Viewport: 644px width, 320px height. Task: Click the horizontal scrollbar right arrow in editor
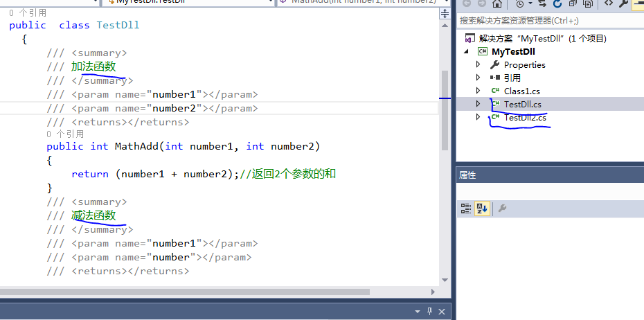click(433, 292)
